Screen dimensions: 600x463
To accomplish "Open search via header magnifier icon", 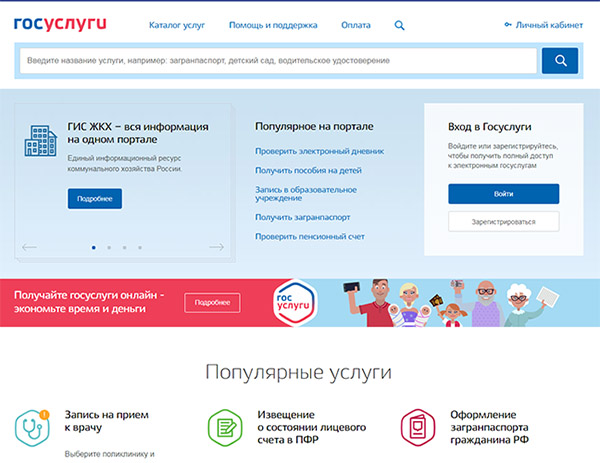I will [x=400, y=25].
